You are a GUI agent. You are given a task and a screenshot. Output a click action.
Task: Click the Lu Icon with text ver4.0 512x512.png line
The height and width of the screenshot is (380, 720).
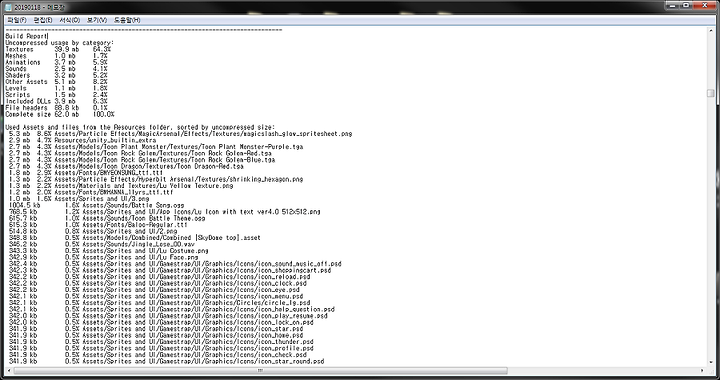tap(165, 212)
